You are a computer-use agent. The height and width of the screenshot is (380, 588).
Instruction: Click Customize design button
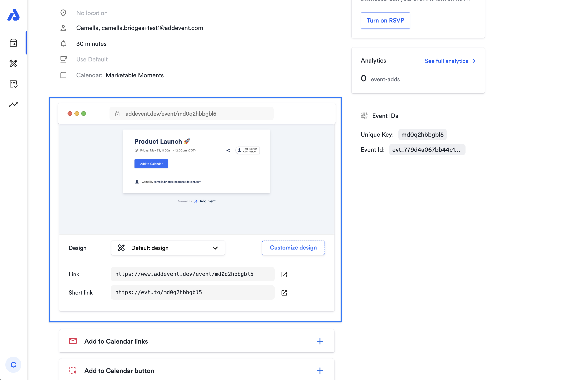(x=293, y=247)
